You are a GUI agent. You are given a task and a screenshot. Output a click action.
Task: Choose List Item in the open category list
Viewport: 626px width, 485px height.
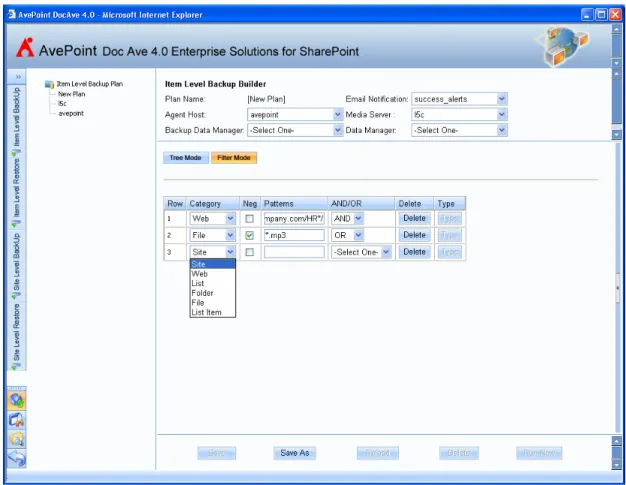[213, 312]
